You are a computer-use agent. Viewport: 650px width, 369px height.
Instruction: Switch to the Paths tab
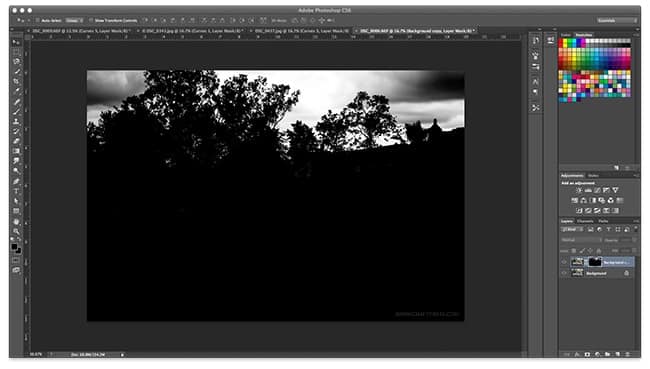click(604, 221)
